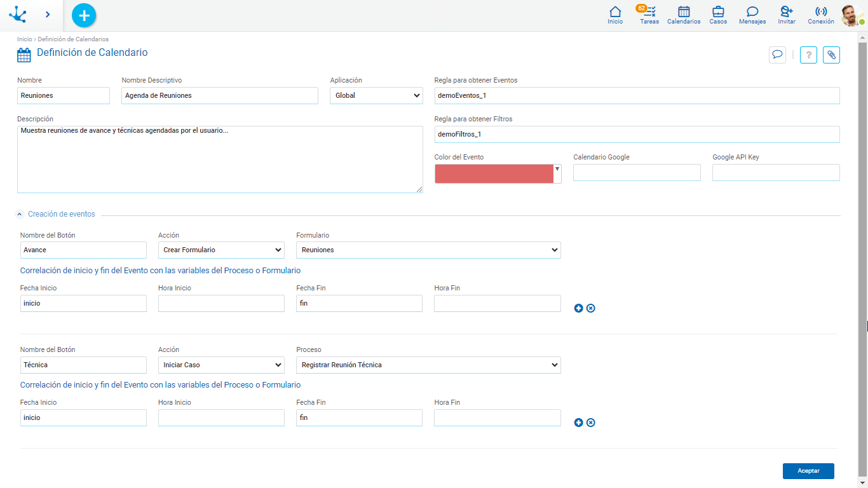Add event row after Avance button row
Screen dimensions: 868x488
click(578, 308)
